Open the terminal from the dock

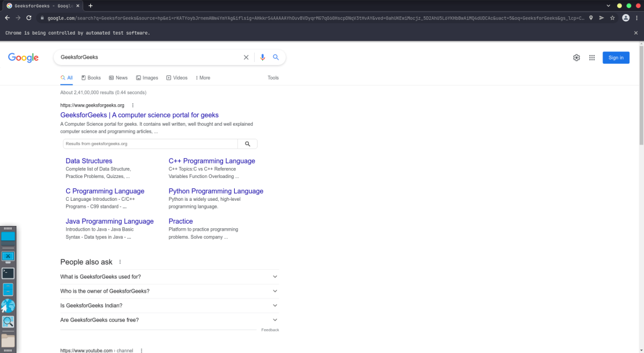(8, 273)
